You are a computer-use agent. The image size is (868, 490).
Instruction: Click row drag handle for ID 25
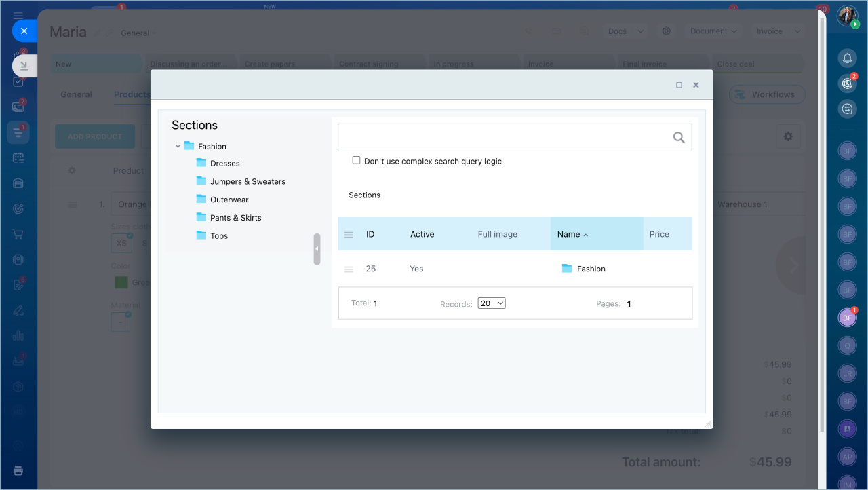pyautogui.click(x=349, y=269)
